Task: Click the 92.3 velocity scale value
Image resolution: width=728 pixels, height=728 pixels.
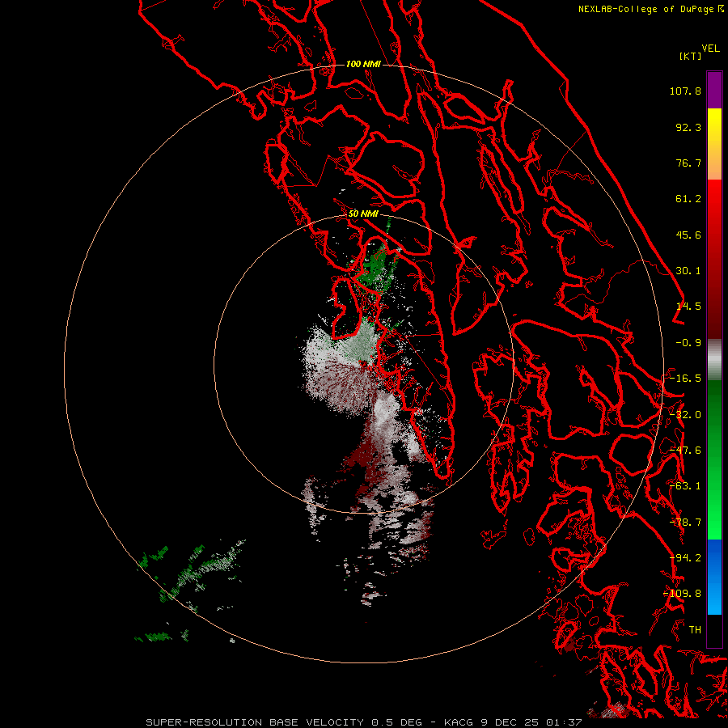Action: (688, 127)
